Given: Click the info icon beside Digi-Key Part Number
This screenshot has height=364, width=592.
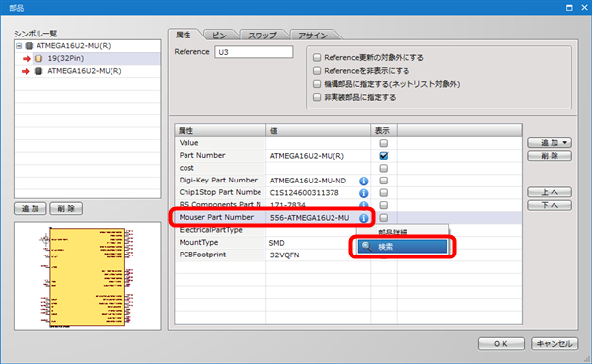Looking at the screenshot, I should (363, 181).
